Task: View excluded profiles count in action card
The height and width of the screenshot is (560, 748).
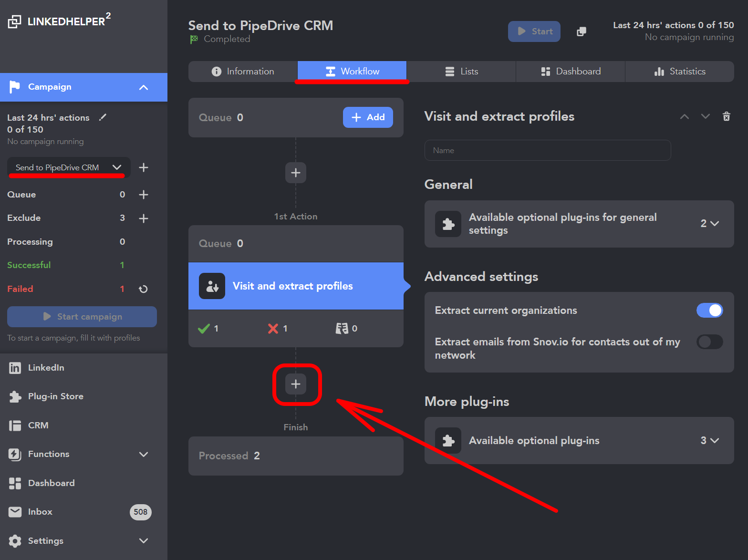Action: tap(346, 329)
